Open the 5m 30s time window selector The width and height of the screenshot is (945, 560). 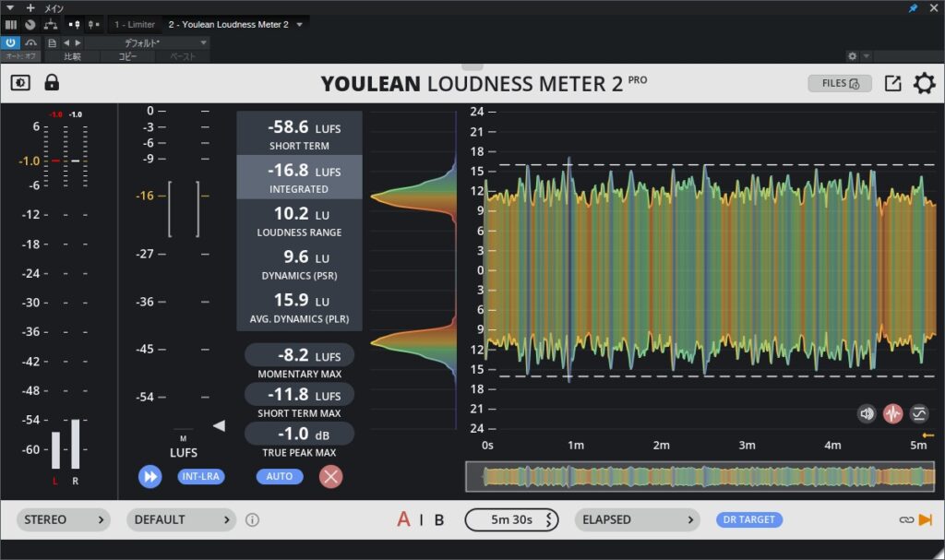click(511, 519)
